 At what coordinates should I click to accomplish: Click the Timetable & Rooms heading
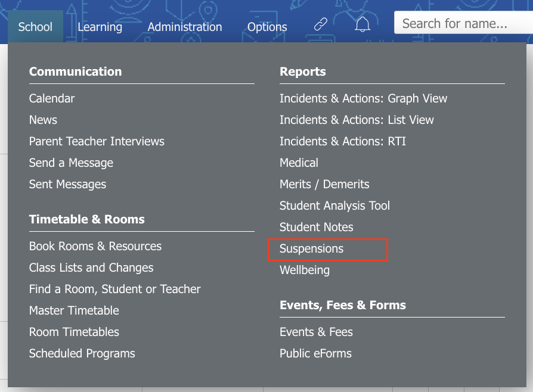(x=87, y=219)
